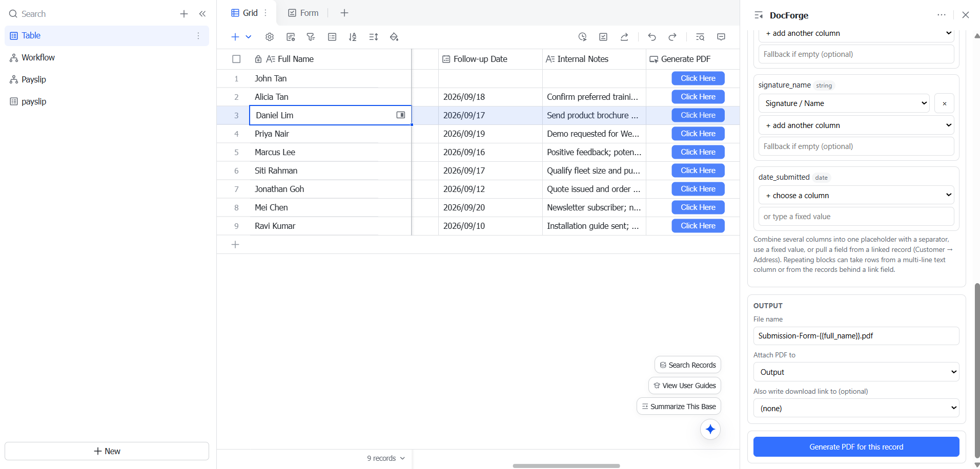Viewport: 980px width, 469px height.
Task: Click the New button at sidebar bottom
Action: point(107,451)
